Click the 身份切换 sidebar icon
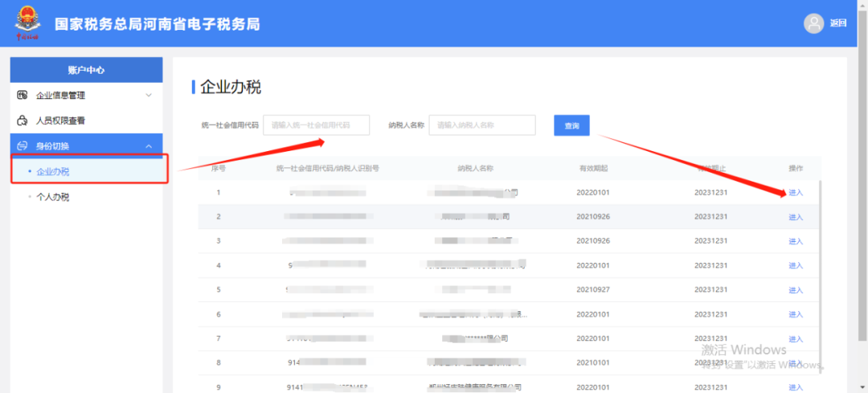The image size is (868, 393). pos(23,146)
